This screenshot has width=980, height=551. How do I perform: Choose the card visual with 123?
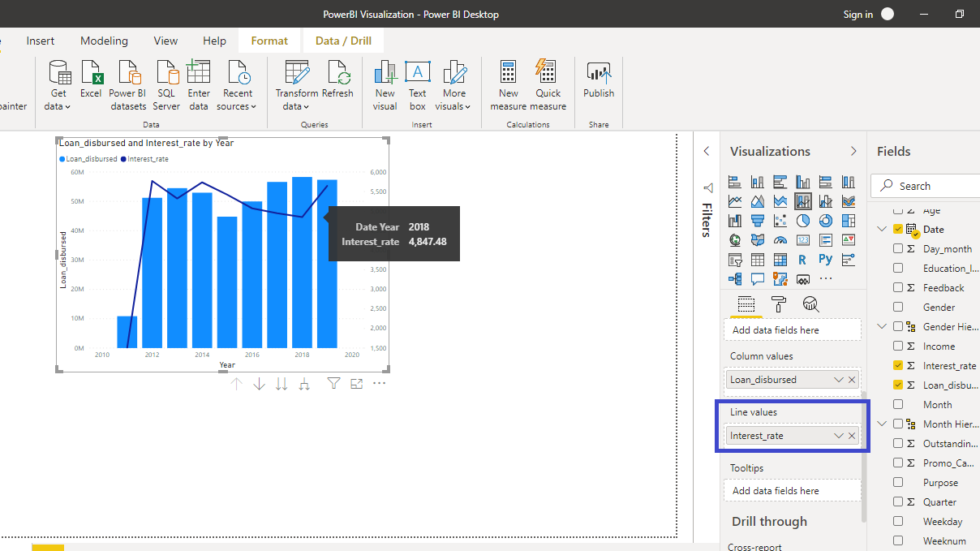click(803, 239)
